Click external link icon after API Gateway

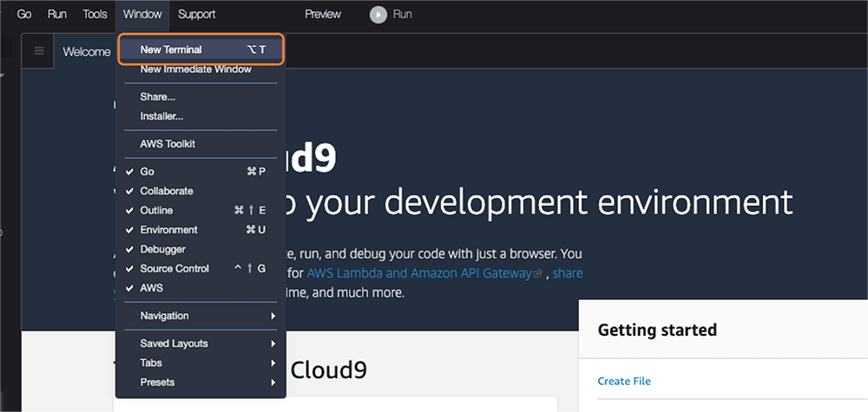(538, 273)
